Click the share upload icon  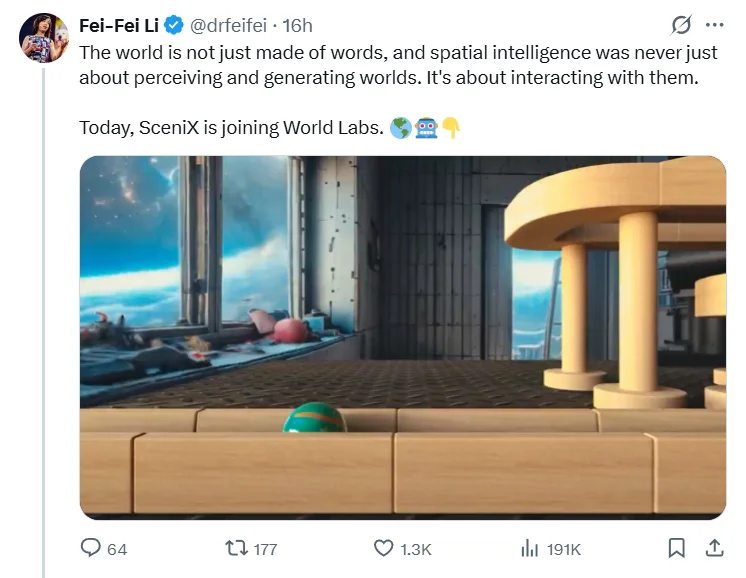714,548
